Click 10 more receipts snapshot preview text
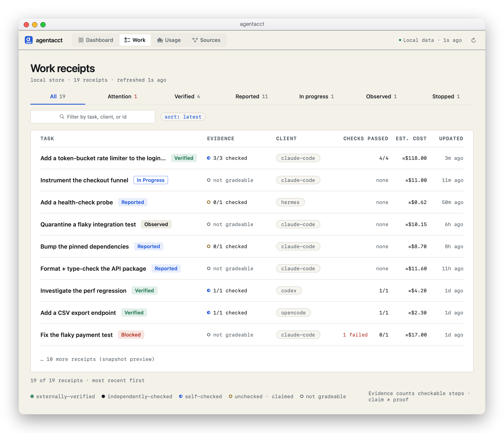Viewport: 504px width, 433px height. [x=97, y=359]
